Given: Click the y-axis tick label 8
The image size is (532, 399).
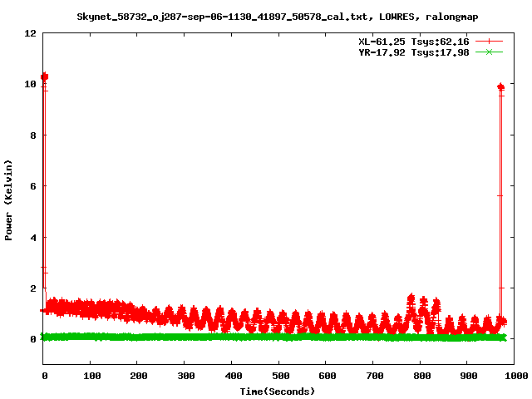Looking at the screenshot, I should point(33,135).
